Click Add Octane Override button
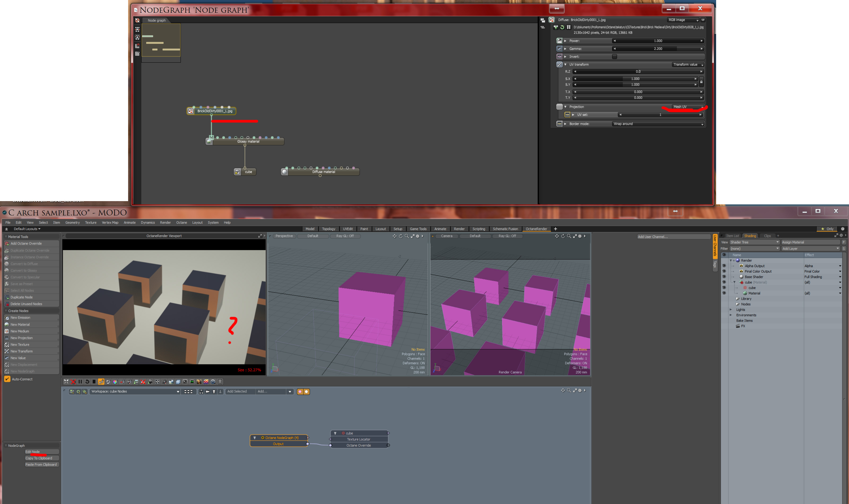 (x=26, y=244)
